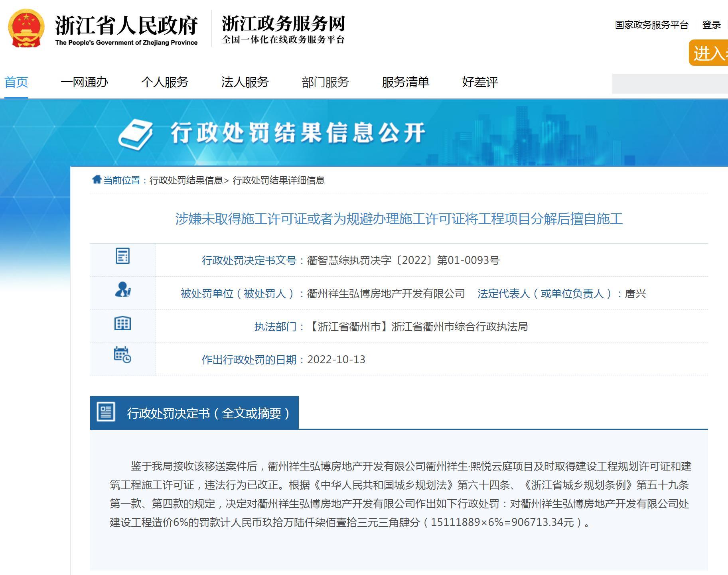Click the 行政处罚决定书（全文或摘要）section tab
This screenshot has width=728, height=575.
[x=194, y=413]
